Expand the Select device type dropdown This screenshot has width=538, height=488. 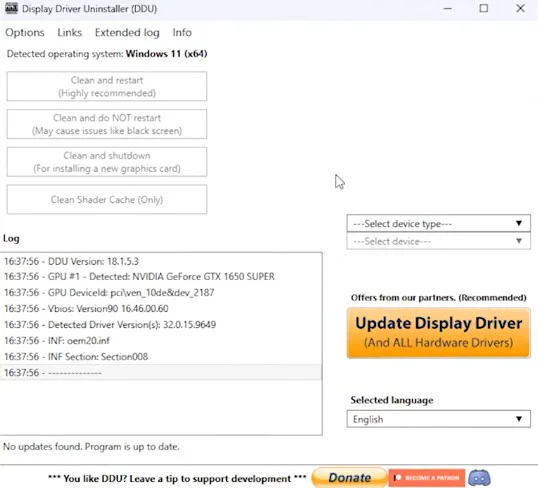[x=438, y=224]
